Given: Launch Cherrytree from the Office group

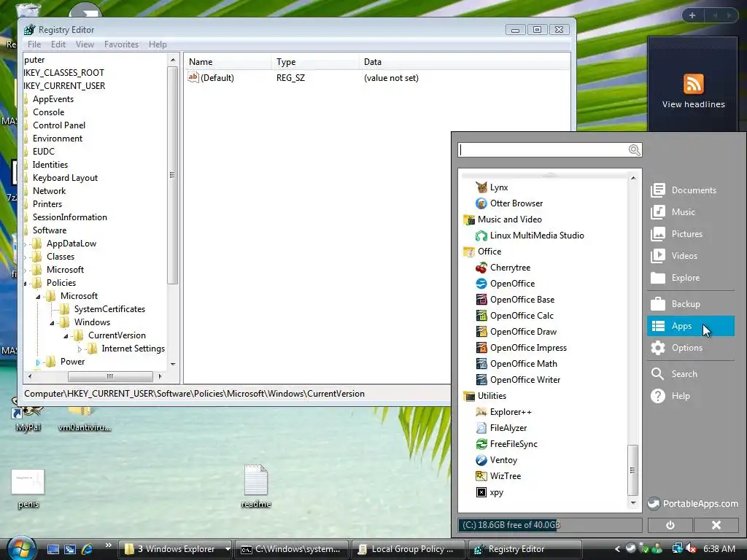Looking at the screenshot, I should pos(503,268).
